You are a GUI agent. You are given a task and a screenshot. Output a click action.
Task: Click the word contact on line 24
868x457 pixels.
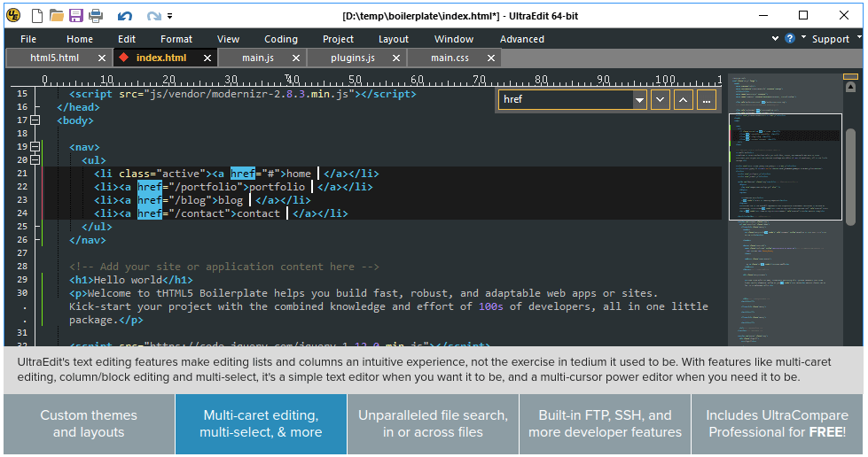coord(259,213)
